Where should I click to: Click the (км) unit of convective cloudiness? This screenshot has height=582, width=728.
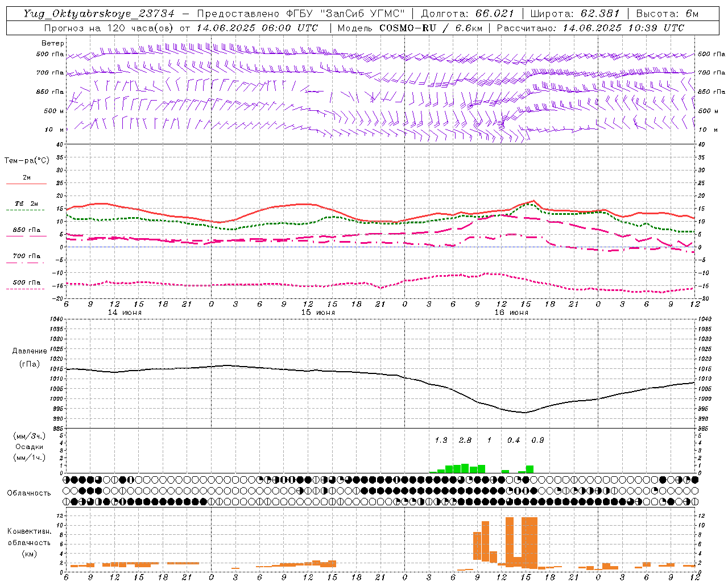tap(29, 554)
